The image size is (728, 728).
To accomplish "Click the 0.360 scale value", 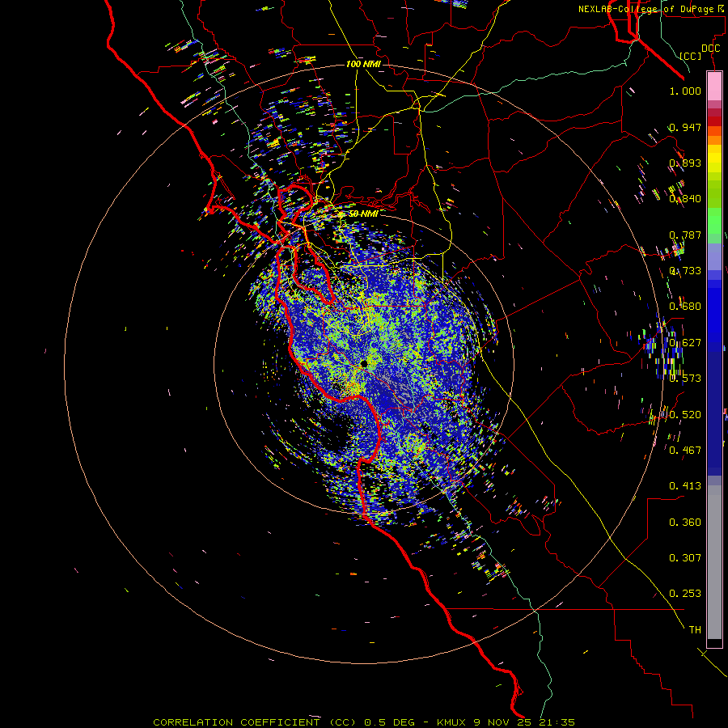I will click(x=685, y=523).
